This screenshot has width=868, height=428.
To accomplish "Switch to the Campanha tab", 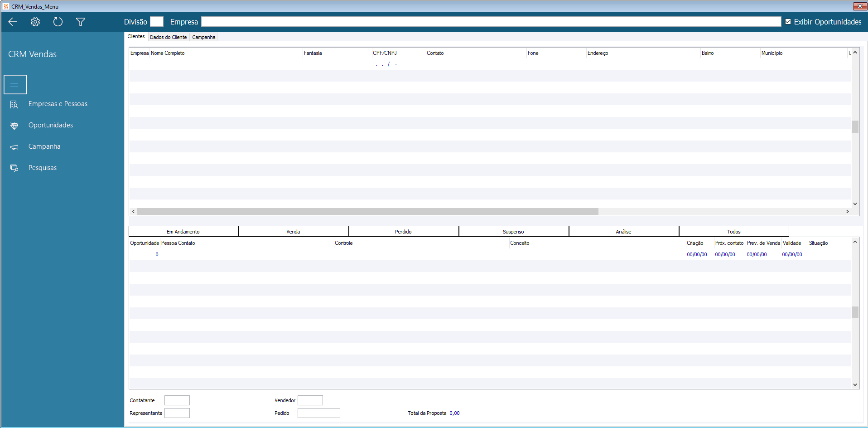I will point(203,37).
